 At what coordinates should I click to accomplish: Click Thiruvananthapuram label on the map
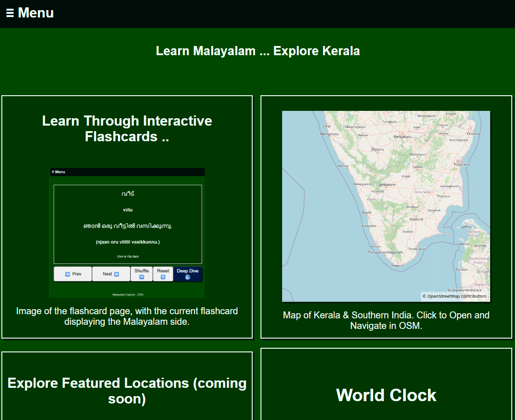coord(385,253)
